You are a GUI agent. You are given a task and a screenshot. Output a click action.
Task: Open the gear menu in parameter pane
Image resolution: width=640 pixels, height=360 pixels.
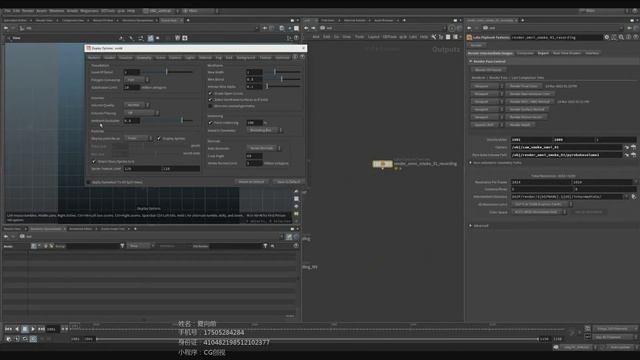pos(607,37)
